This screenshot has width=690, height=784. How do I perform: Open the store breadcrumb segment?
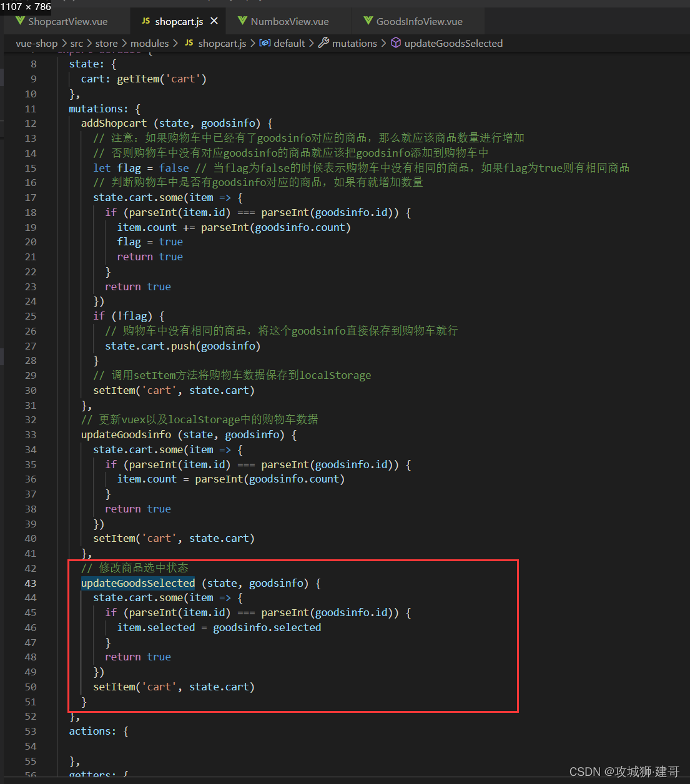107,43
